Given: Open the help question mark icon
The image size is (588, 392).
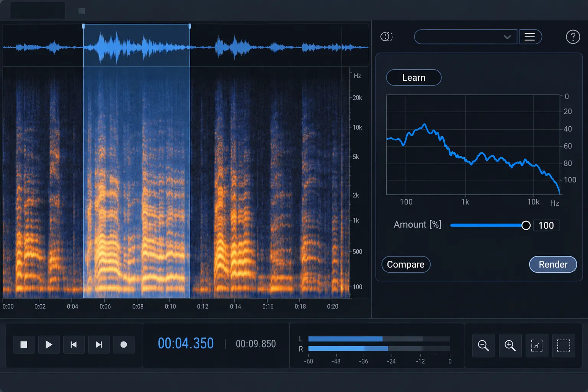Looking at the screenshot, I should [573, 37].
